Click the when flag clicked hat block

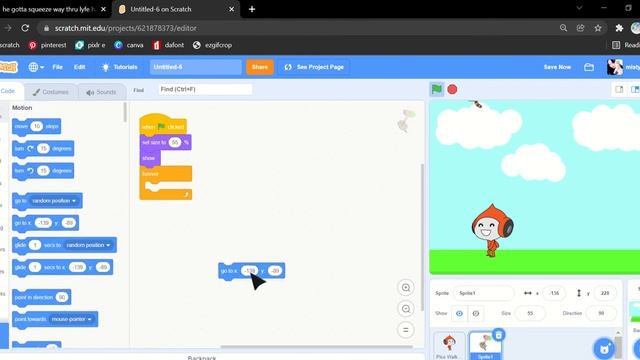[x=163, y=125]
